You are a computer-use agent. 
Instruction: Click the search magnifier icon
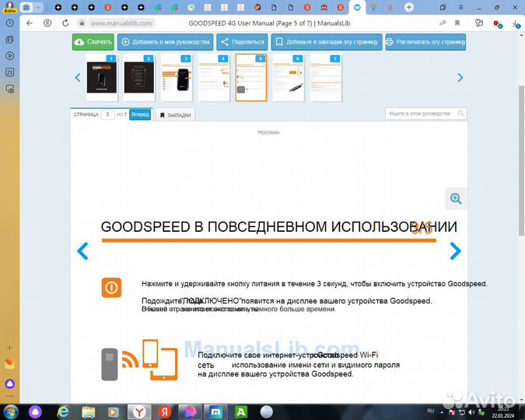coord(461,114)
